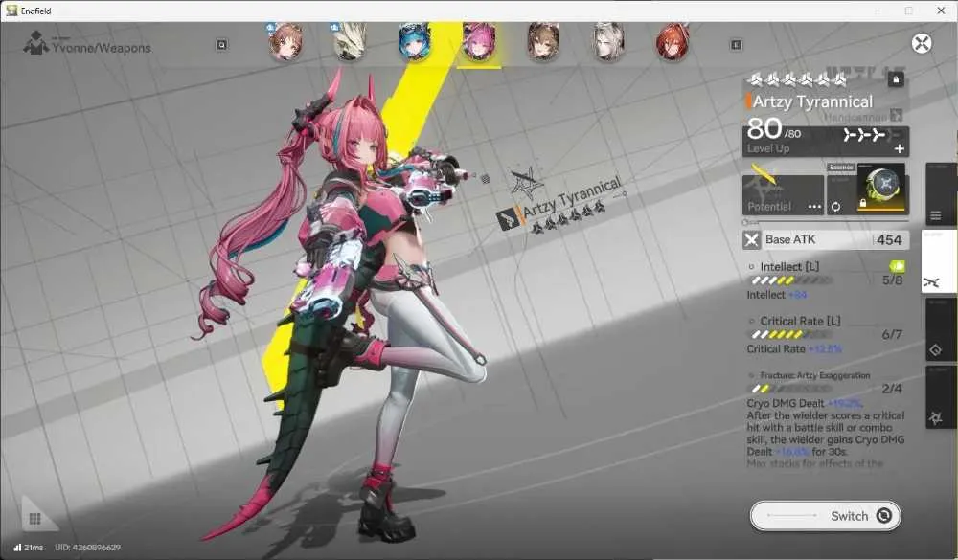Select the red-haired operator portrait
Viewport: 958px width, 560px height.
tap(673, 42)
